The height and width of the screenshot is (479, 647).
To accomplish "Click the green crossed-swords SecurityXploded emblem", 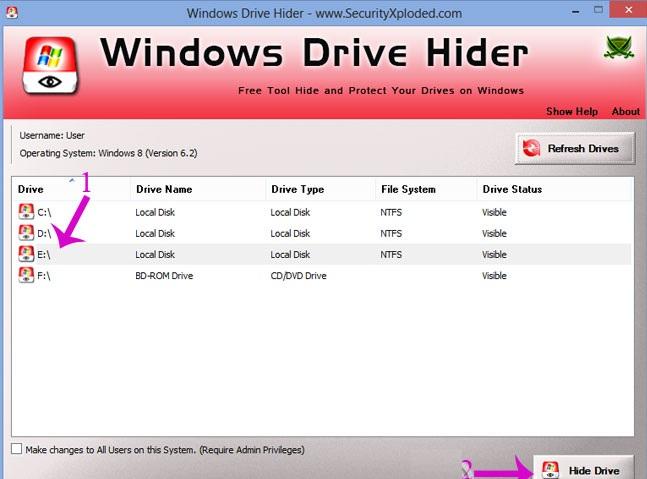I will (619, 48).
